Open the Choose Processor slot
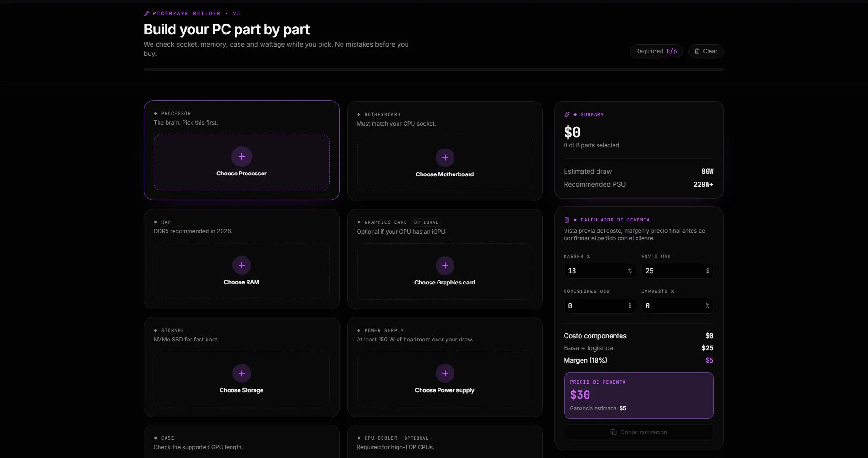This screenshot has height=458, width=868. point(241,162)
